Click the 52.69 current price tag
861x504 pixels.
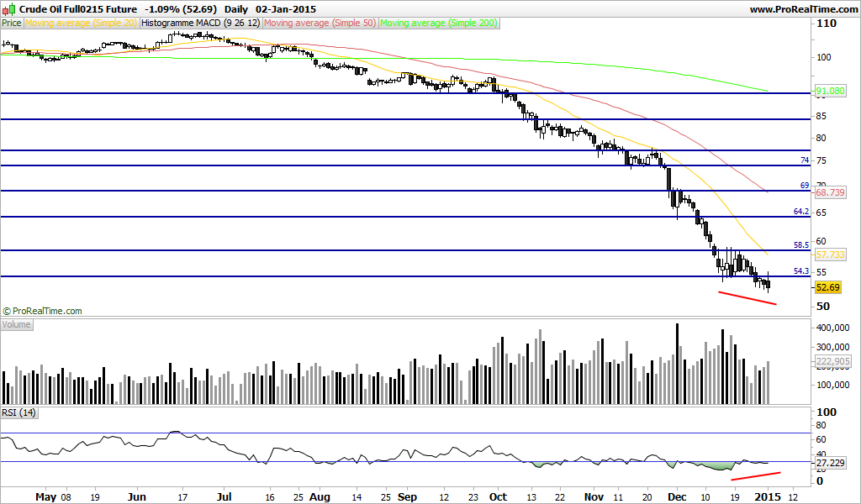point(828,287)
